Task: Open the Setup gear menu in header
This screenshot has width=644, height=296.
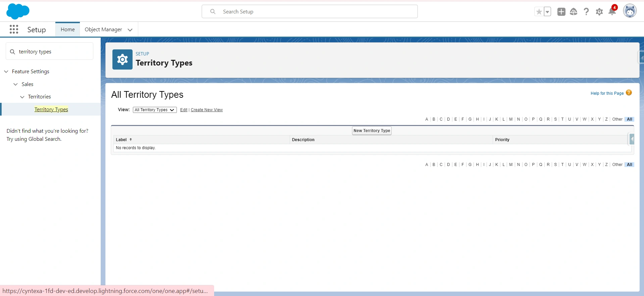Action: [599, 12]
